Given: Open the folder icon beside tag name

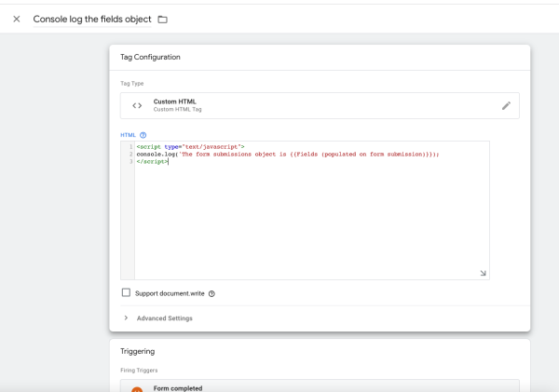Looking at the screenshot, I should click(162, 20).
